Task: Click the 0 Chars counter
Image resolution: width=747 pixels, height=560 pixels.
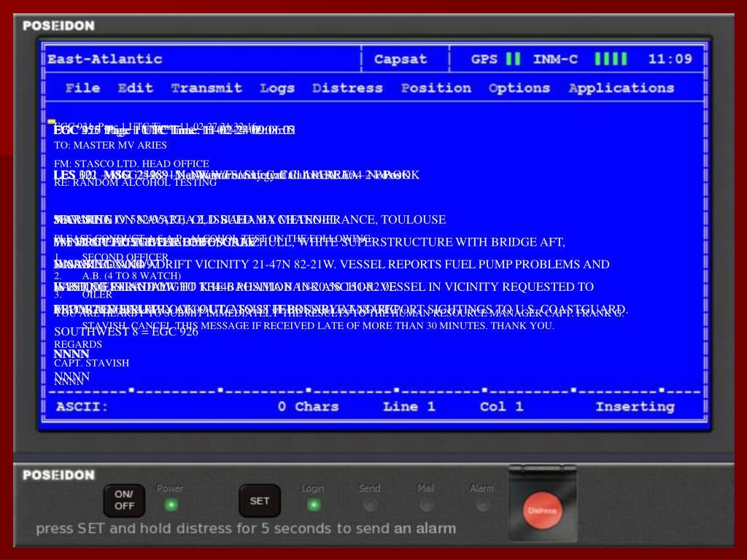Action: [x=309, y=407]
